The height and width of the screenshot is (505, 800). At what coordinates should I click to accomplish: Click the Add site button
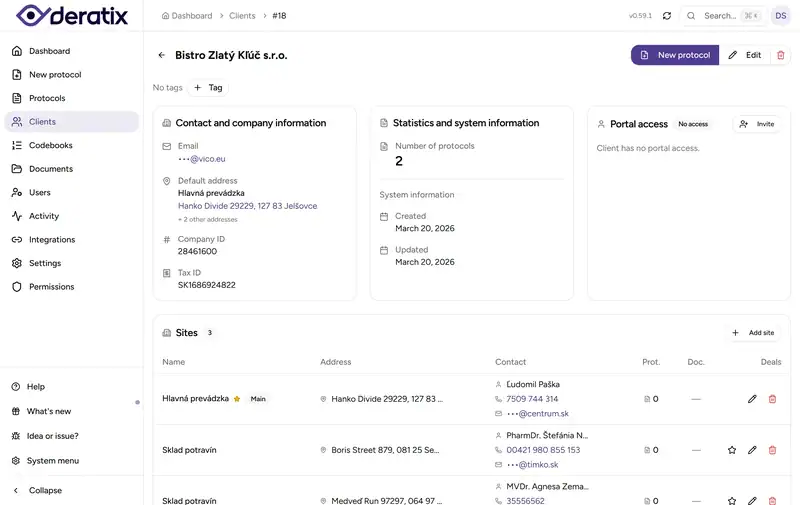pos(754,333)
